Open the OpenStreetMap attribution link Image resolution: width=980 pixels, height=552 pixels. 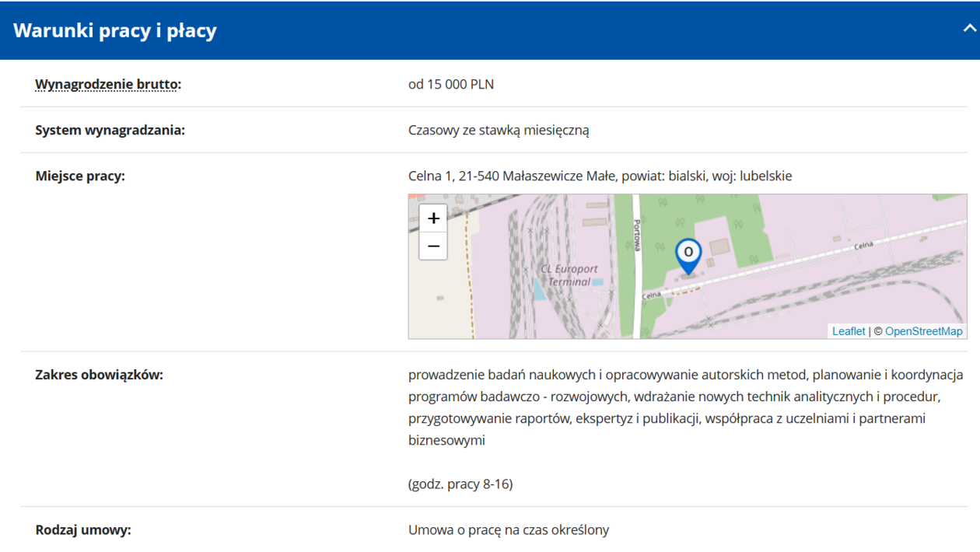click(x=923, y=331)
